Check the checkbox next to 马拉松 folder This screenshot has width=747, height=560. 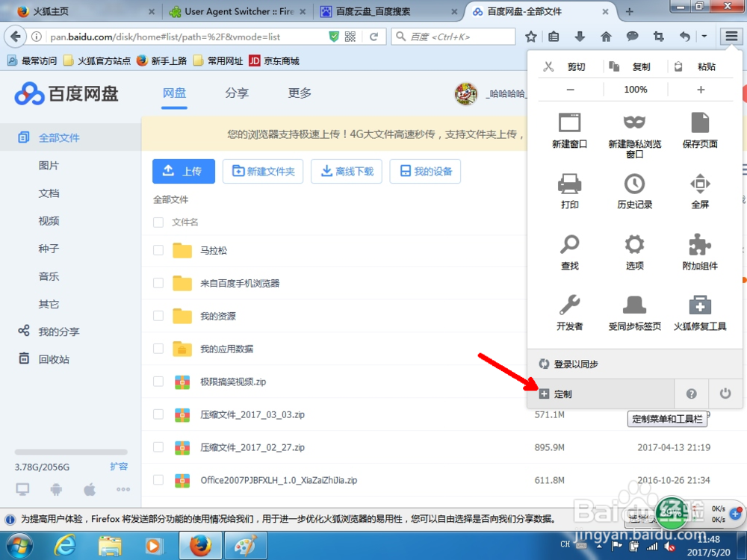(158, 250)
